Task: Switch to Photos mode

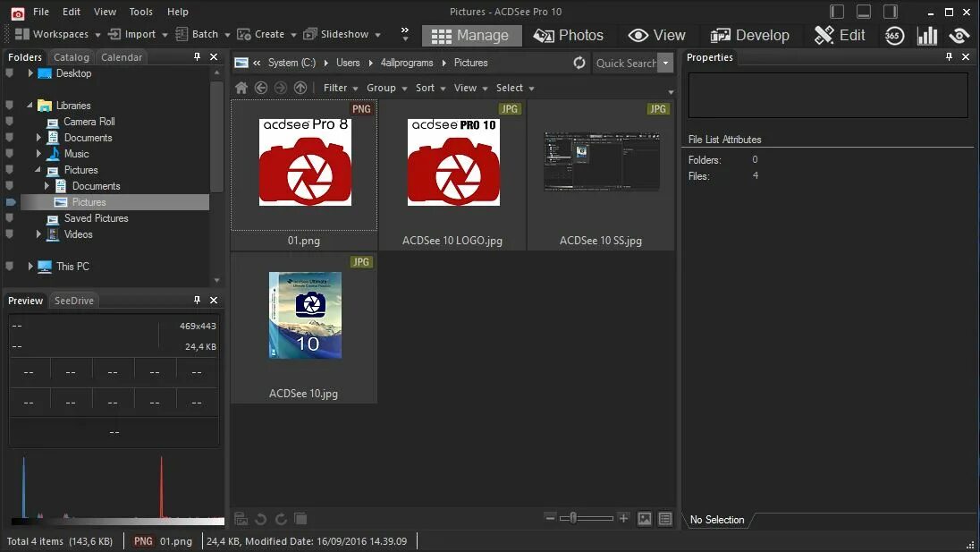Action: coord(570,35)
